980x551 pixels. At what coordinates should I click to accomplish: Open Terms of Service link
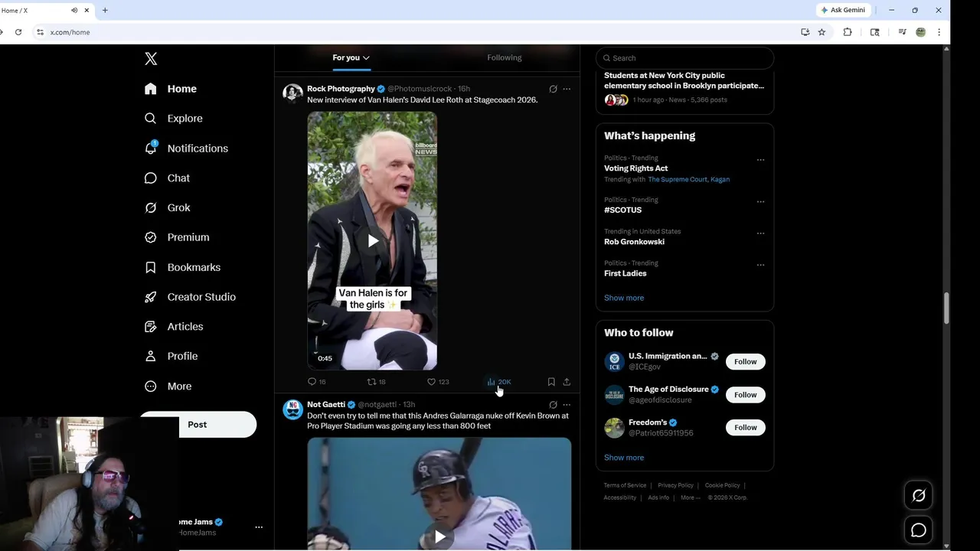625,485
